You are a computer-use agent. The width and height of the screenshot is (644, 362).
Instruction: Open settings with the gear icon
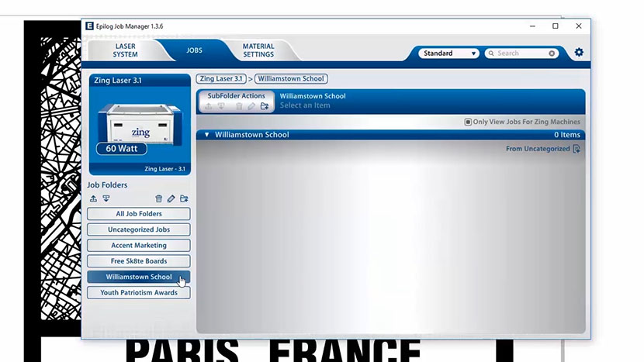click(x=579, y=53)
